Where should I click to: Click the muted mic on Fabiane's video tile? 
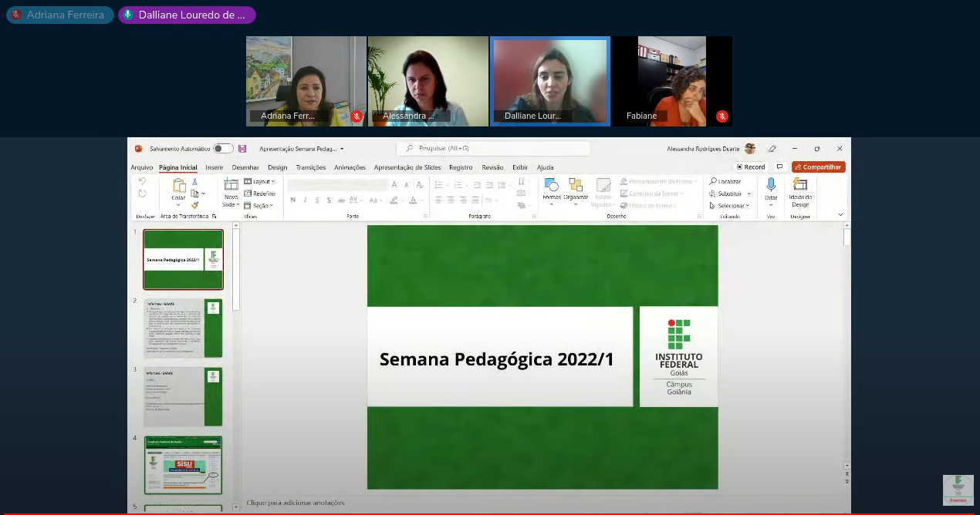pos(721,116)
